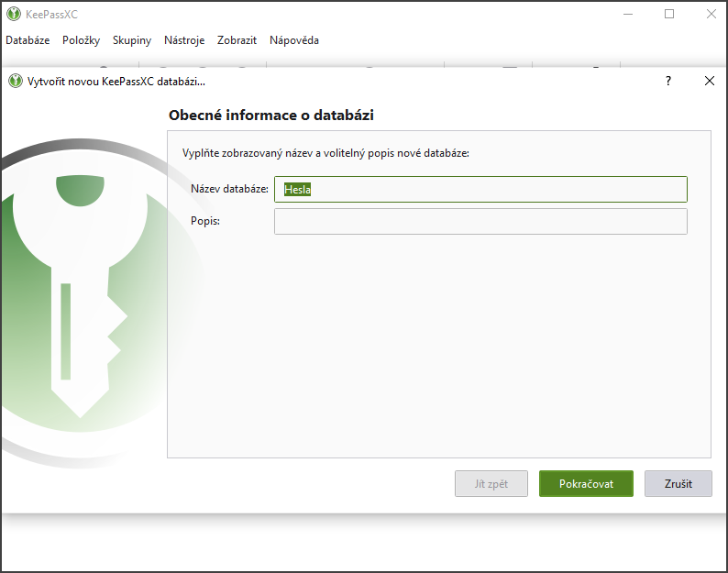Maximize the KeePassXC main window

click(x=669, y=14)
